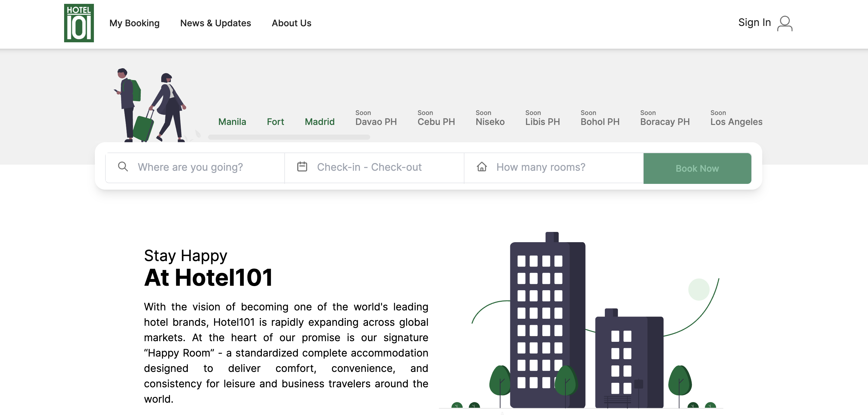Click the 'Stay Happy' heading text
Image resolution: width=868 pixels, height=419 pixels.
click(185, 256)
